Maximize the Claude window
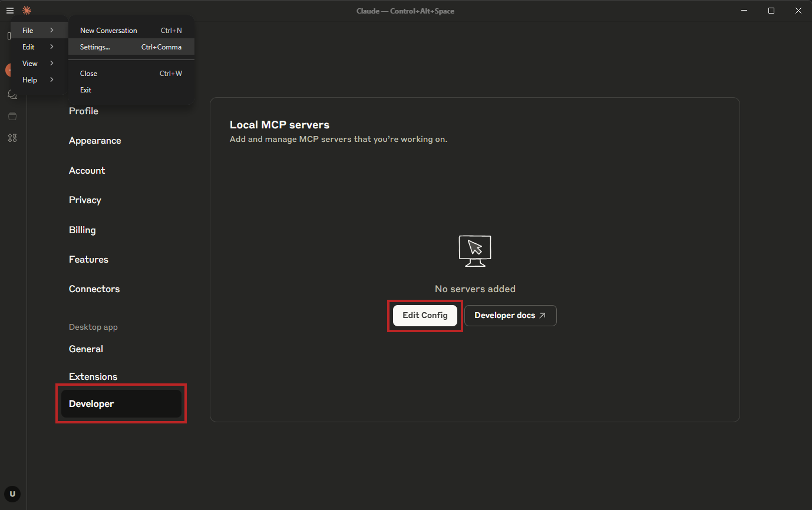812x510 pixels. (x=771, y=11)
